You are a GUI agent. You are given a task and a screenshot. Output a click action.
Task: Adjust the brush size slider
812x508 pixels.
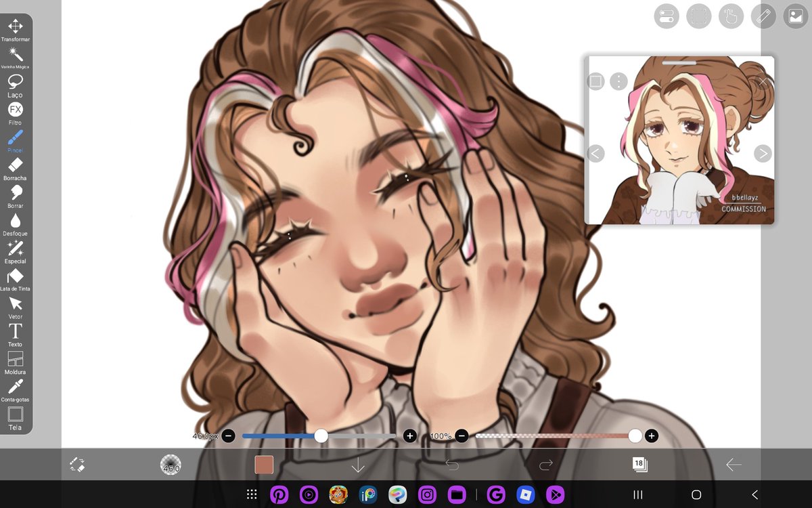click(x=319, y=436)
